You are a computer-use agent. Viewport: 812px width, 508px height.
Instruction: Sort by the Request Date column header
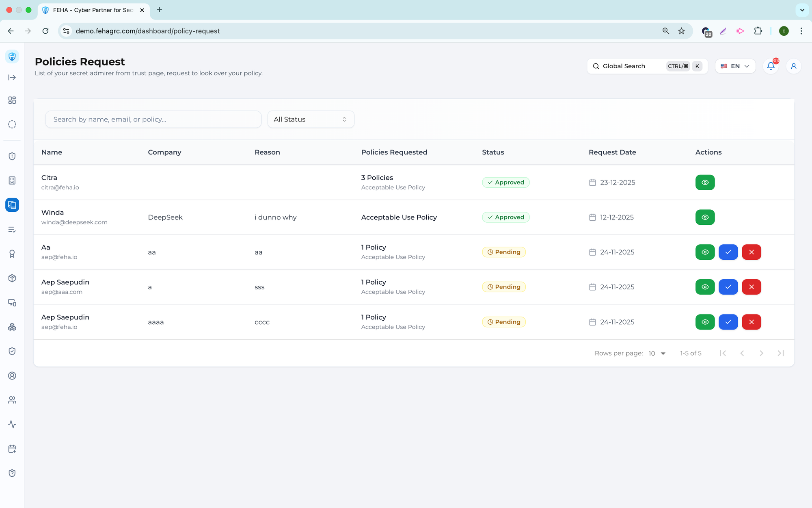tap(612, 152)
